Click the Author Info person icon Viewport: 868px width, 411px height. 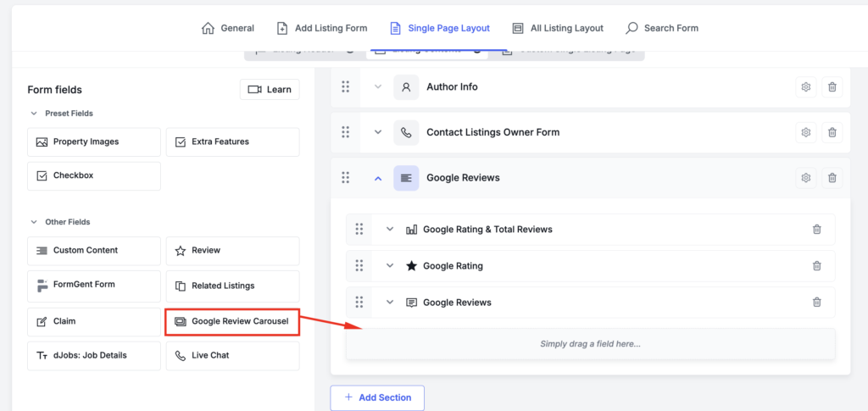[x=406, y=86]
